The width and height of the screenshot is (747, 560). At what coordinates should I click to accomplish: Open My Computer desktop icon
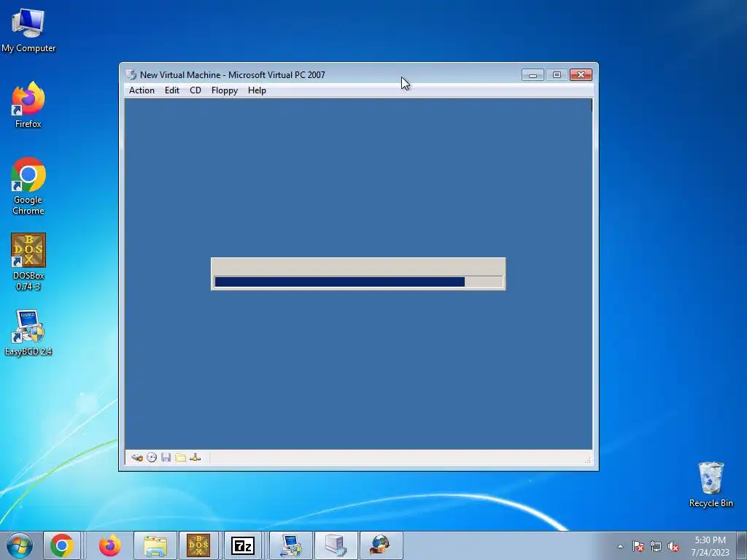[28, 31]
